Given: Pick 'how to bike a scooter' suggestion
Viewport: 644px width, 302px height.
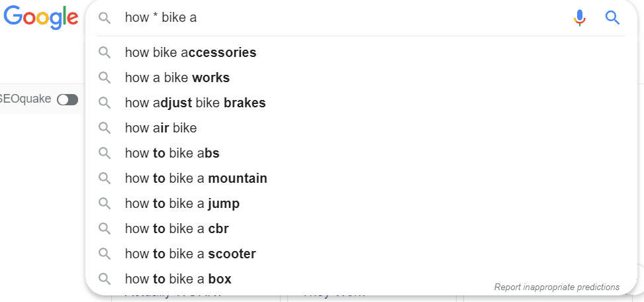Looking at the screenshot, I should point(190,254).
